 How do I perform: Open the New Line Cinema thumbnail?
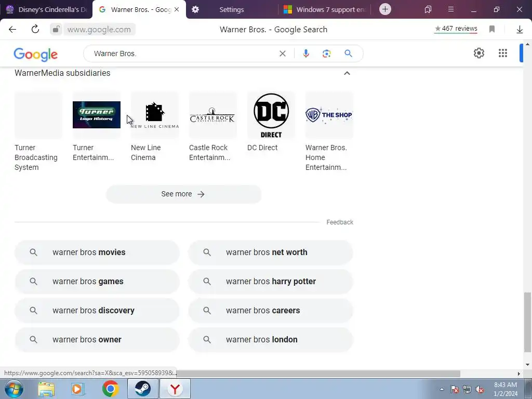155,115
